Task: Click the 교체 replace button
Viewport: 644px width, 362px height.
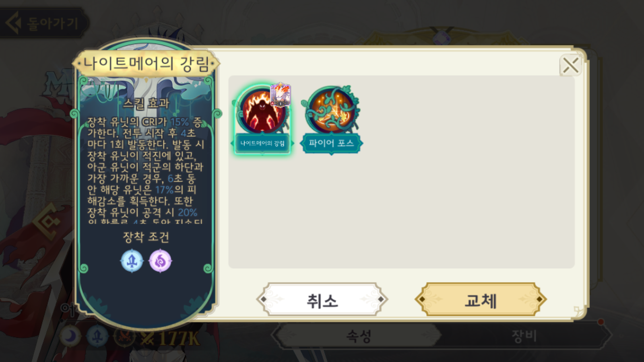Action: point(481,299)
